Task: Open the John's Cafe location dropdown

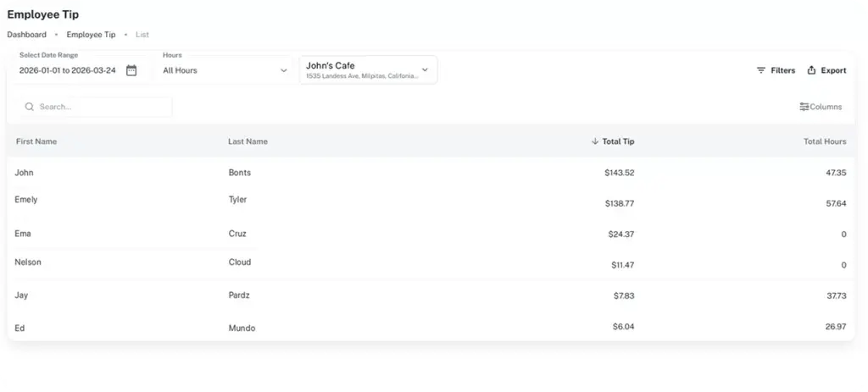Action: point(368,70)
